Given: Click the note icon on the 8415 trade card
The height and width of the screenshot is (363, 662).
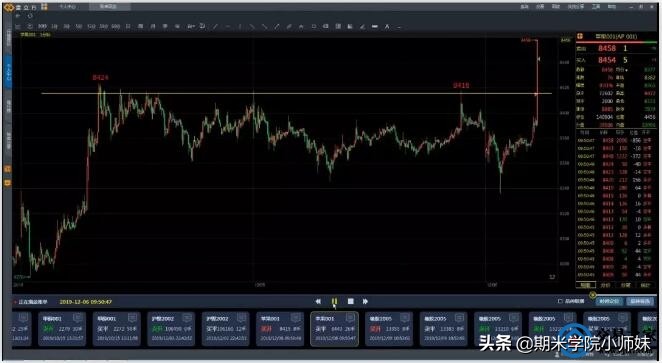Looking at the screenshot, I should 296,317.
